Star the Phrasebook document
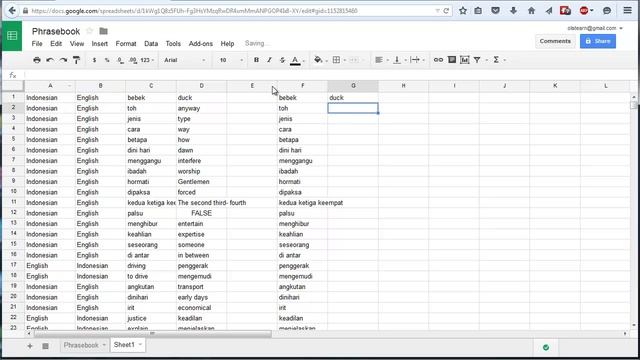 pos(89,31)
